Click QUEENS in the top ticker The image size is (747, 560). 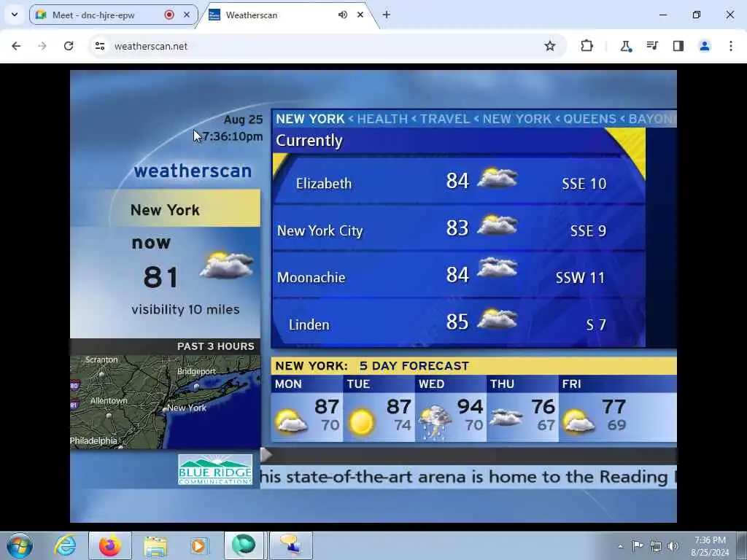[589, 119]
